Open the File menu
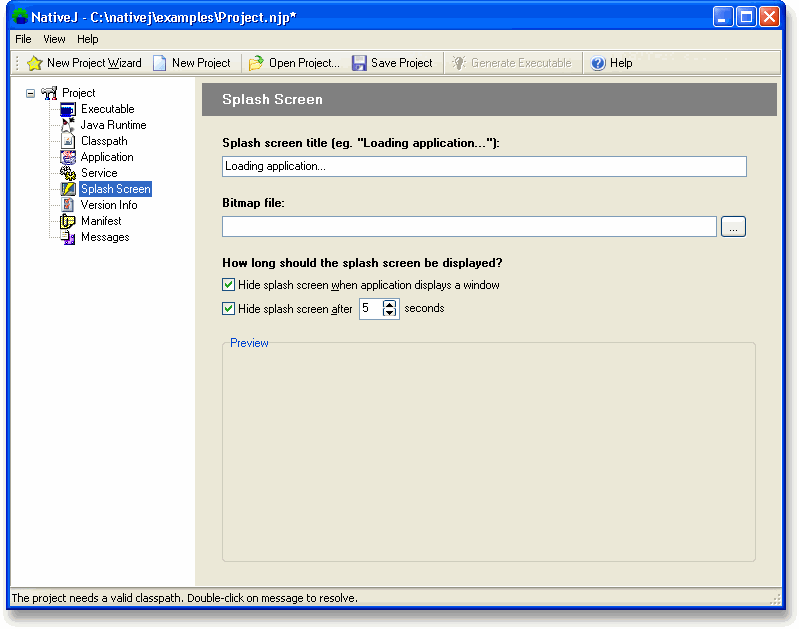This screenshot has width=799, height=629. (x=23, y=39)
